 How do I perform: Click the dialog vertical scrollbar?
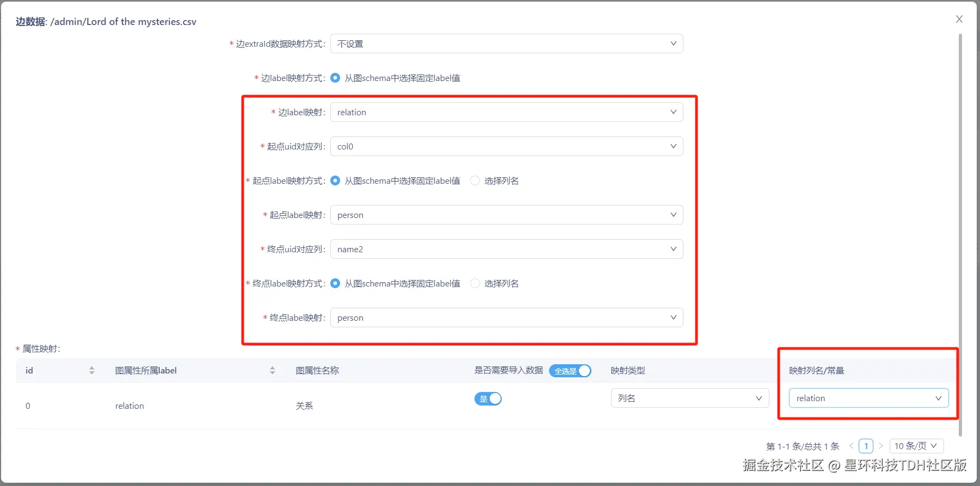pyautogui.click(x=960, y=234)
